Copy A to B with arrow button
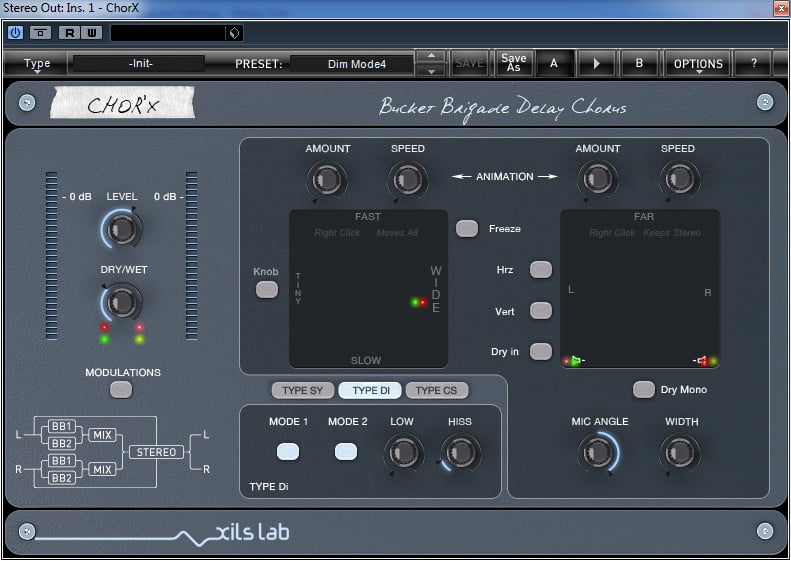 (x=596, y=63)
